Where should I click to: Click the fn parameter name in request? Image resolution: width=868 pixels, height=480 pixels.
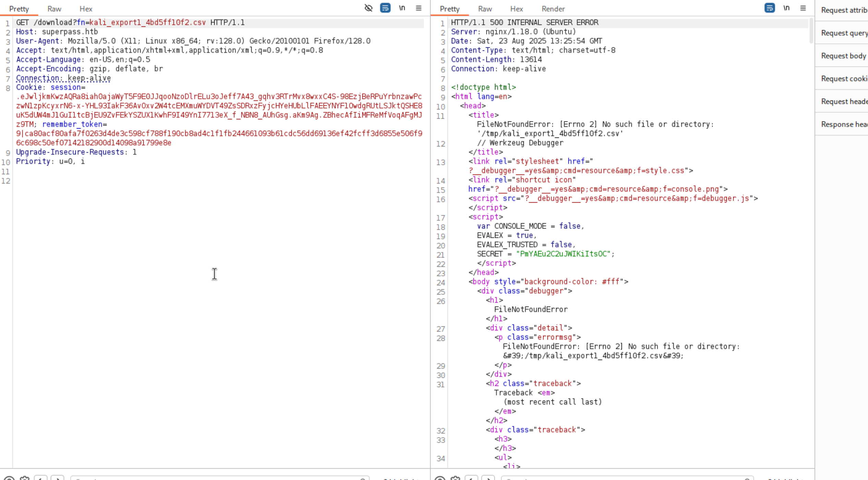click(x=81, y=23)
